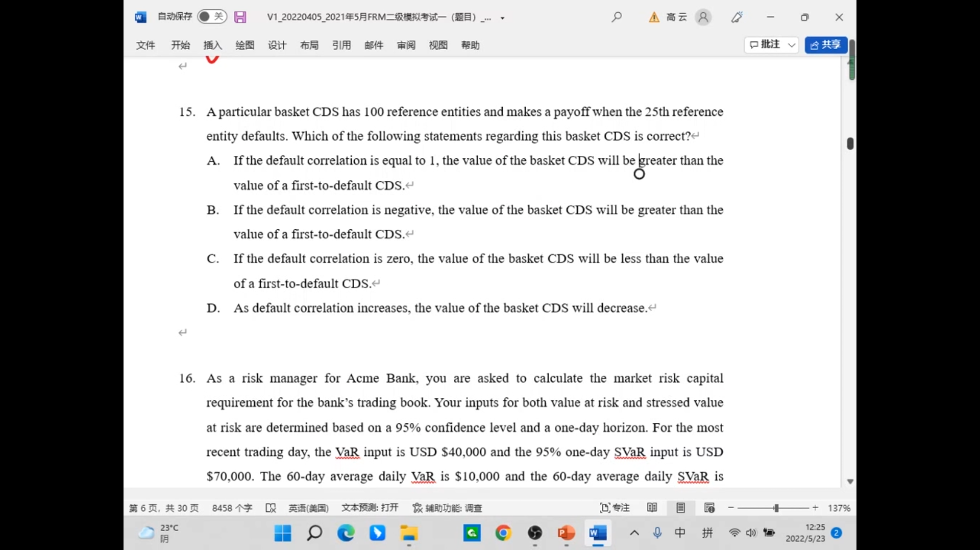Viewport: 980px width, 550px height.
Task: Click the zoom in plus button
Action: point(815,508)
